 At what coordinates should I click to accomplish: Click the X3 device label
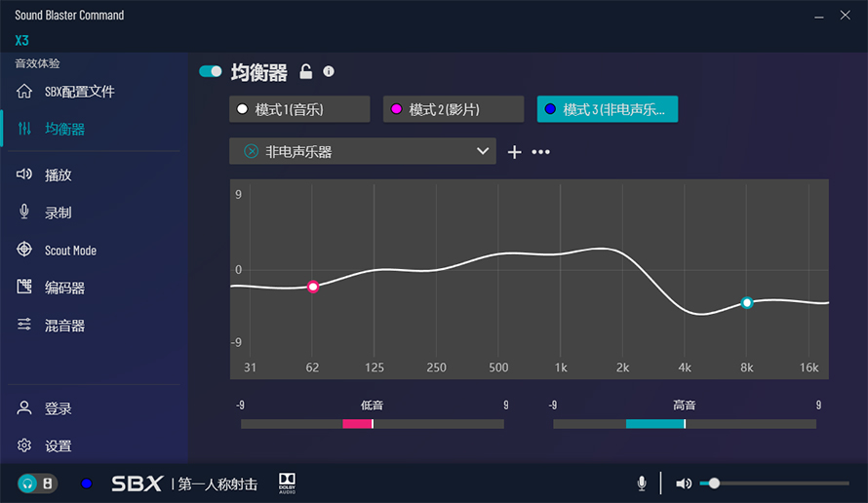(21, 40)
